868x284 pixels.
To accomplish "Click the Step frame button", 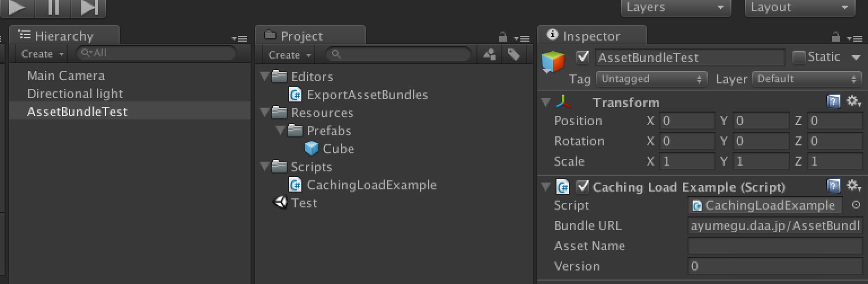I will pos(90,7).
